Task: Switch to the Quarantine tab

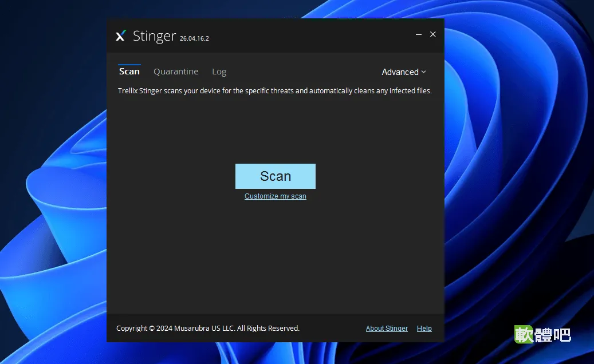Action: (176, 72)
